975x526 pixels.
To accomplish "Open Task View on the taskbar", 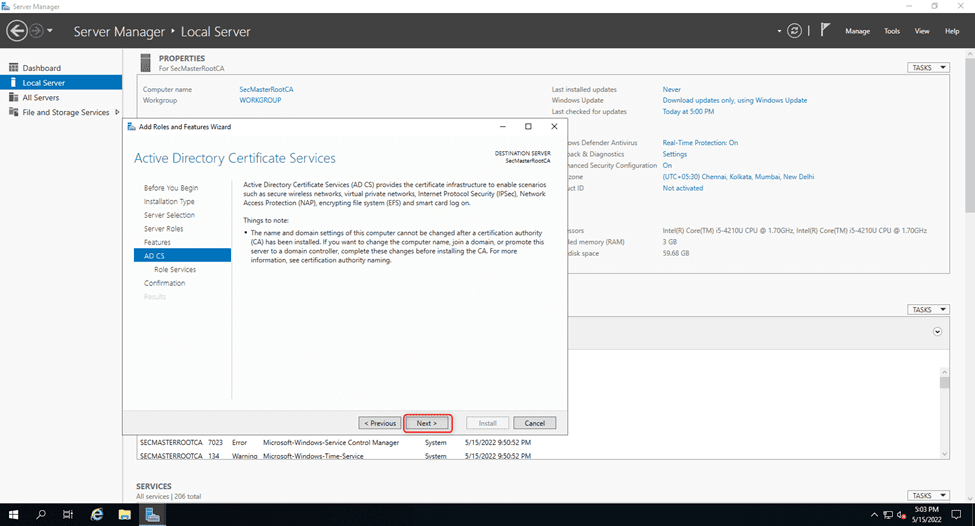I will tap(68, 515).
